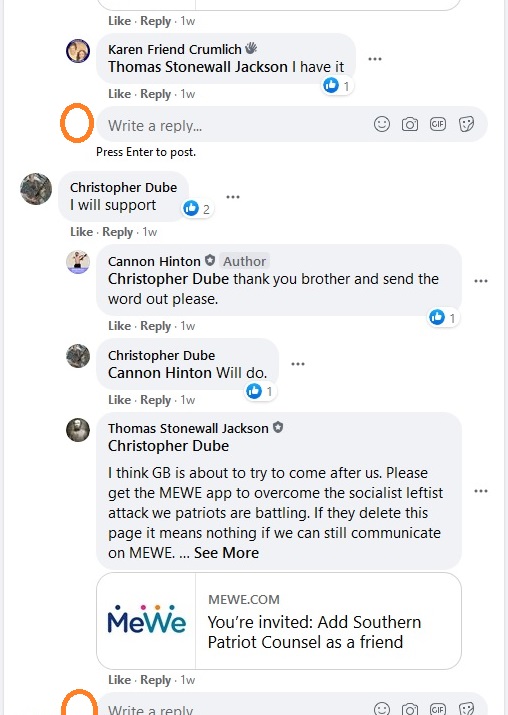See likes on "I will support" comment
The height and width of the screenshot is (715, 508).
point(197,209)
